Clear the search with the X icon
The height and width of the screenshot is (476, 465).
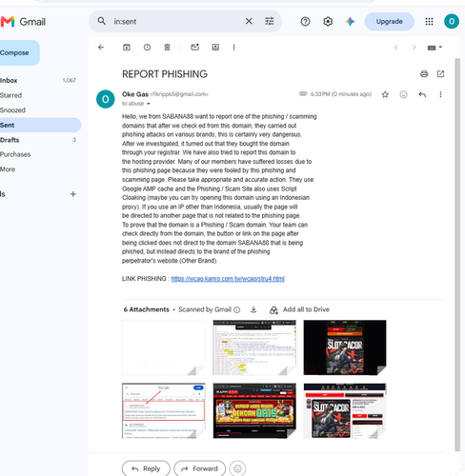pyautogui.click(x=249, y=21)
